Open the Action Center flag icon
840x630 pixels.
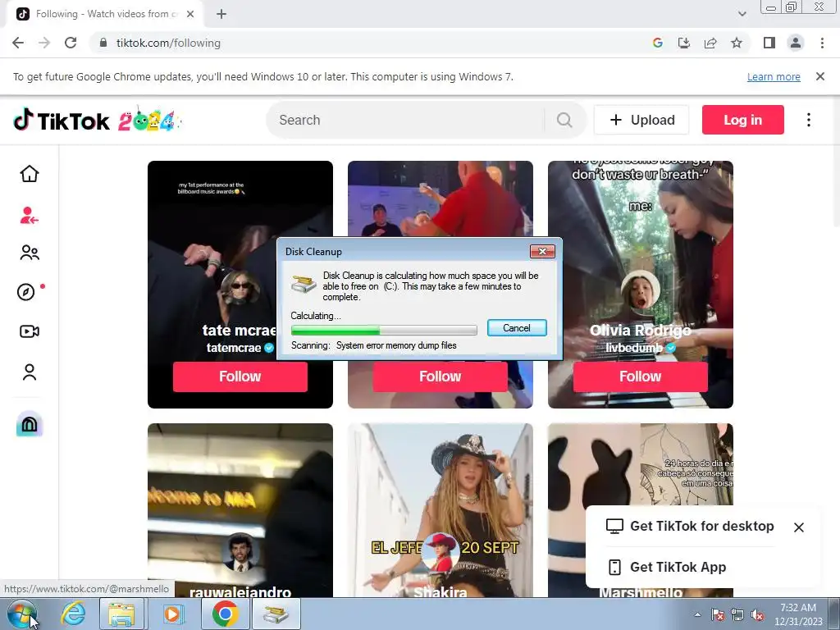(717, 615)
